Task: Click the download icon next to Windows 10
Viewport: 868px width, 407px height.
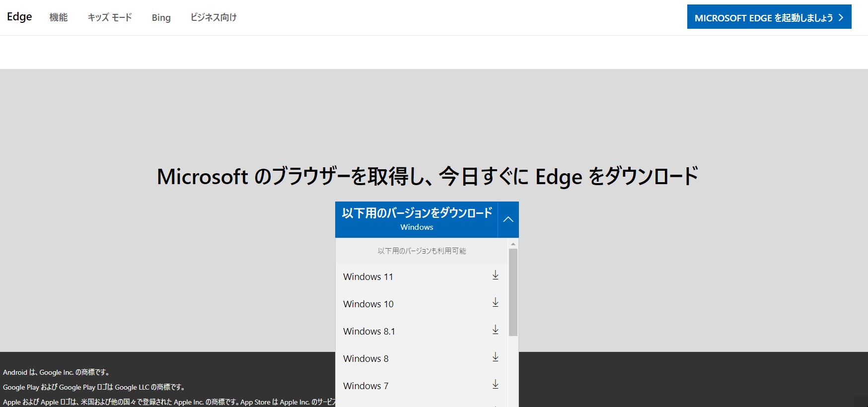Action: (x=495, y=303)
